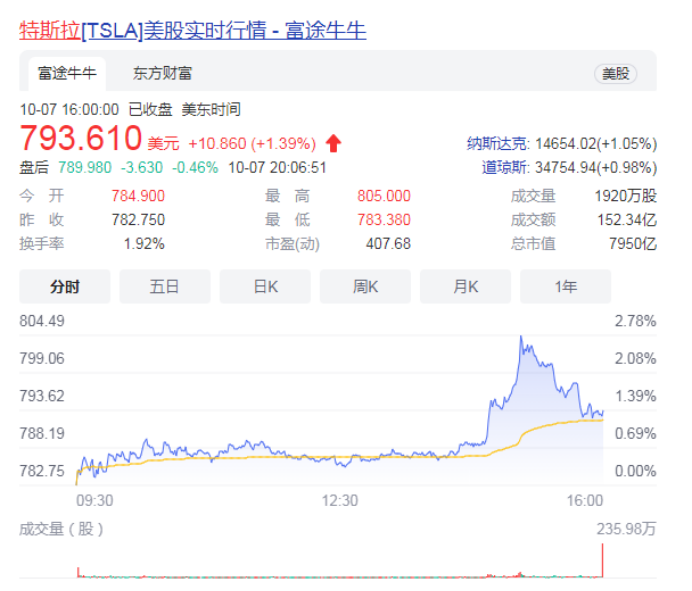Click the 12:30 time axis label

point(340,499)
